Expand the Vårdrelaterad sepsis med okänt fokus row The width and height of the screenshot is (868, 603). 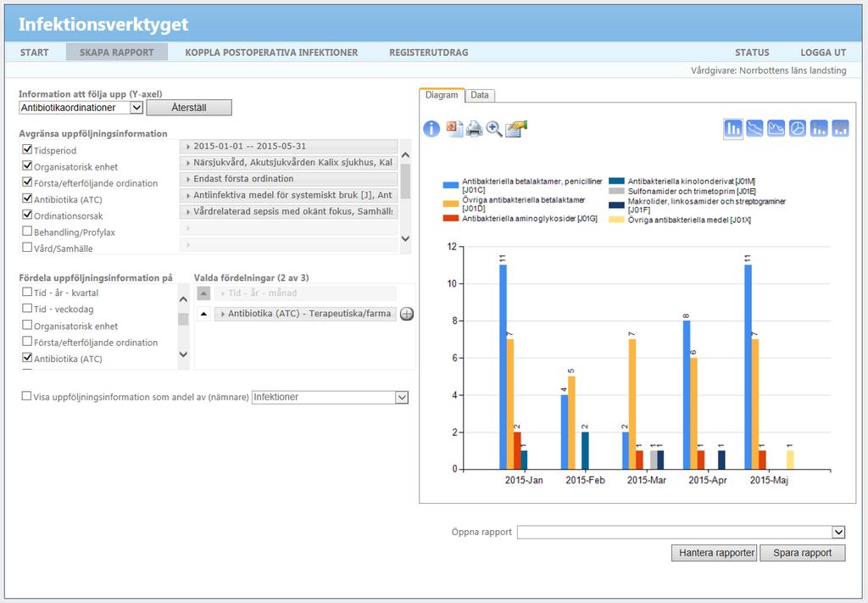288,211
